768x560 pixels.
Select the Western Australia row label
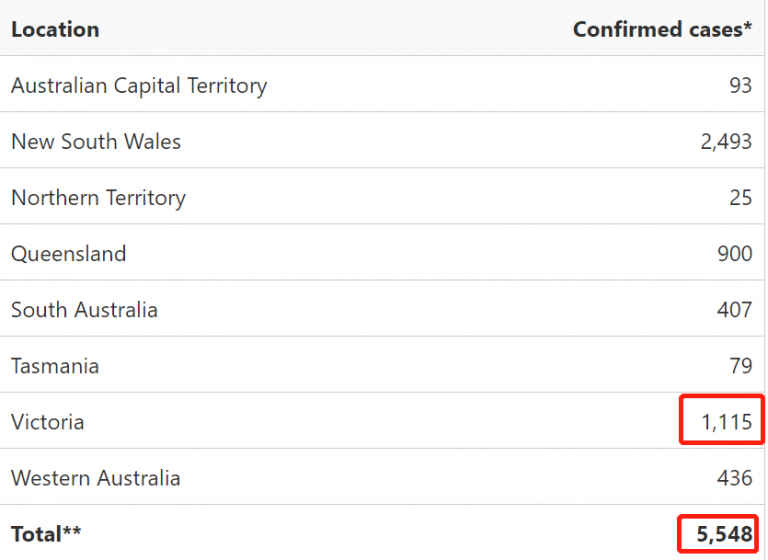click(x=96, y=478)
